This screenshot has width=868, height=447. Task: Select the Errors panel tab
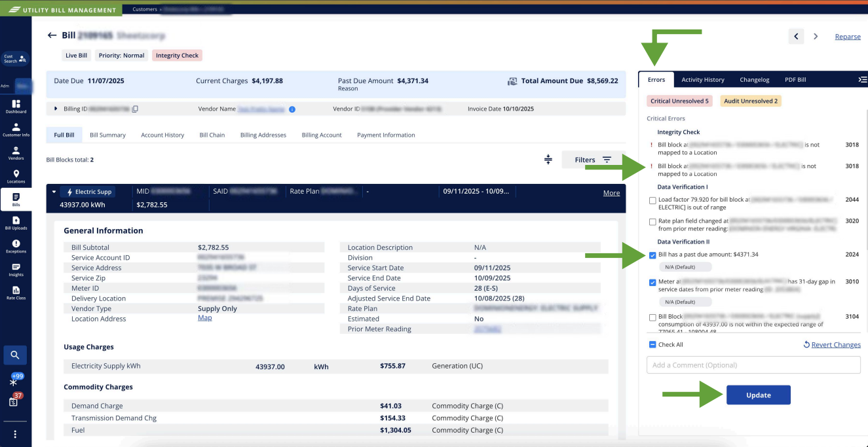point(656,79)
